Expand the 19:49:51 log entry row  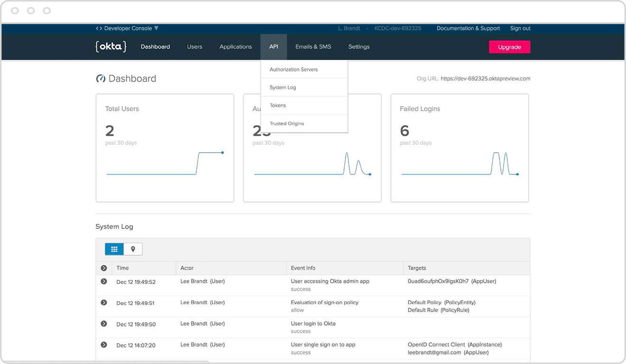click(104, 302)
